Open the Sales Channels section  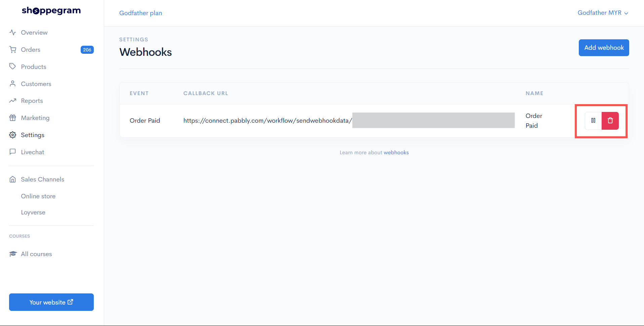(x=42, y=179)
